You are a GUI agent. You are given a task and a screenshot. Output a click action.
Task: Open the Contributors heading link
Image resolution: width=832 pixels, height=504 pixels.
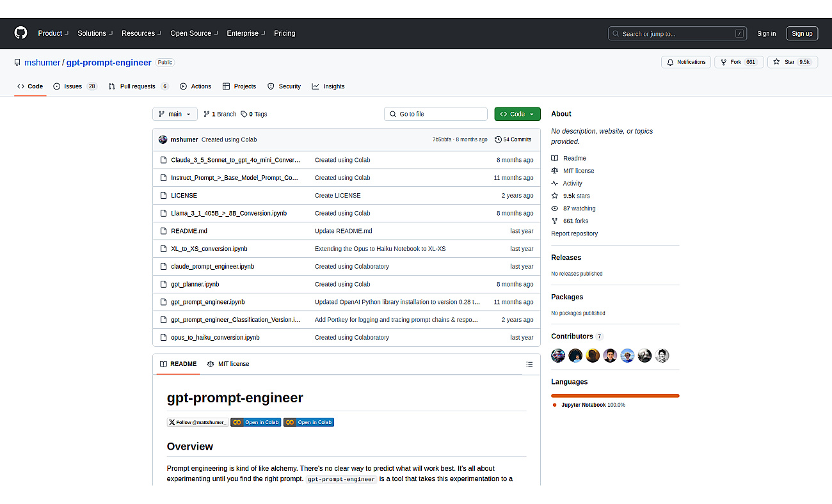577,336
